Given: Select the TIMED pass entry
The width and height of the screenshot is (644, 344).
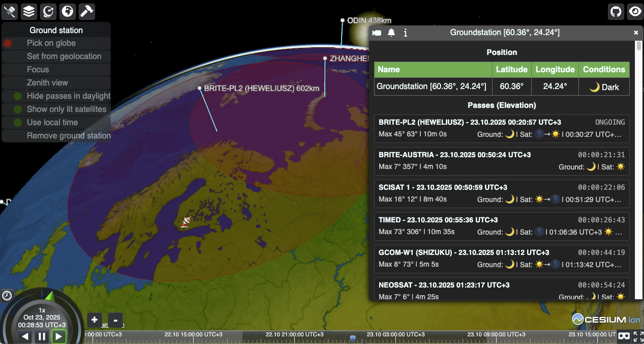Looking at the screenshot, I should tap(502, 226).
